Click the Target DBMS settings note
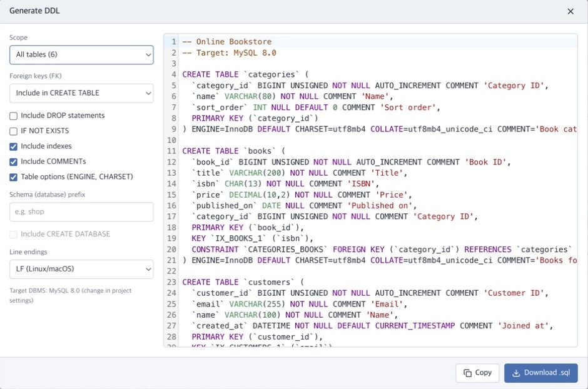Screen dimensions: 588x389 click(71, 295)
